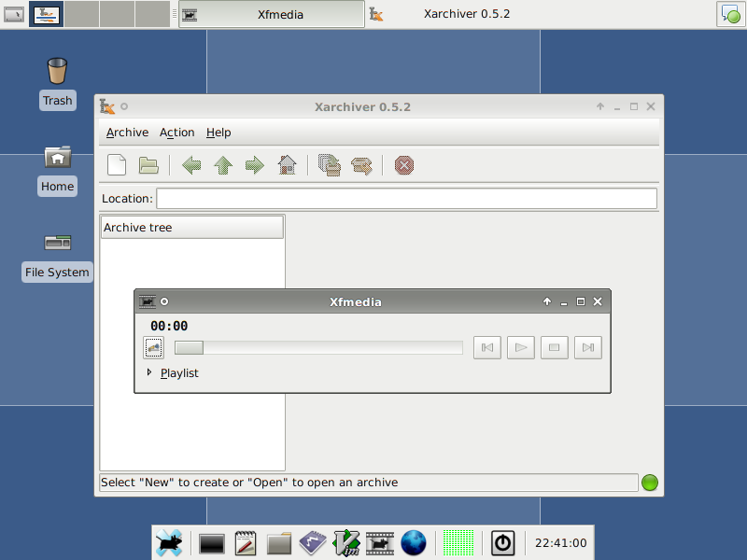This screenshot has height=560, width=747.
Task: Click the 22:41:00 panel clock
Action: (x=561, y=543)
